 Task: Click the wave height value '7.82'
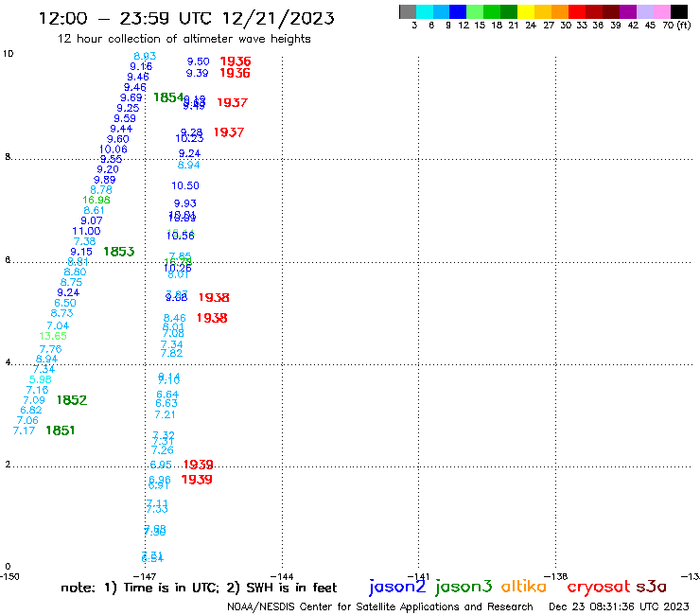click(x=171, y=353)
